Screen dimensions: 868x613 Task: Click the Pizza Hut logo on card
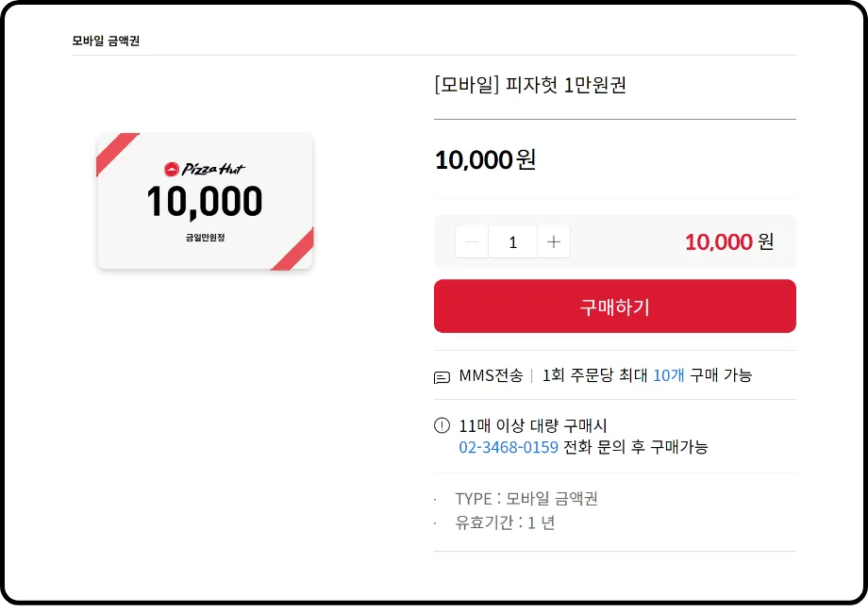point(205,169)
